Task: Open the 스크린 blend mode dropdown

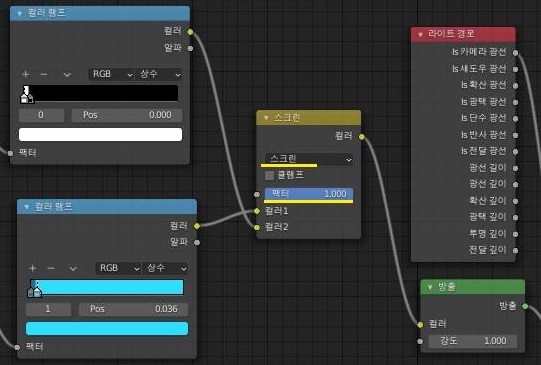Action: (309, 159)
